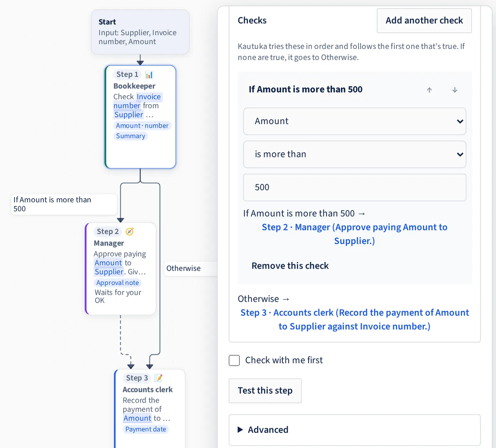496x448 pixels.
Task: Expand the Advanced section
Action: pyautogui.click(x=355, y=430)
